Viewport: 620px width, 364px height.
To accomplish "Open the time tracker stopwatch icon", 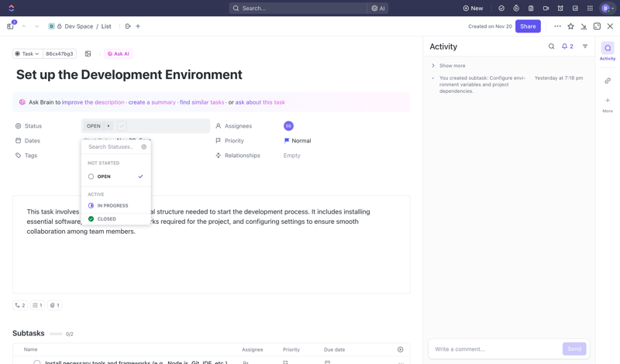I will [x=516, y=9].
